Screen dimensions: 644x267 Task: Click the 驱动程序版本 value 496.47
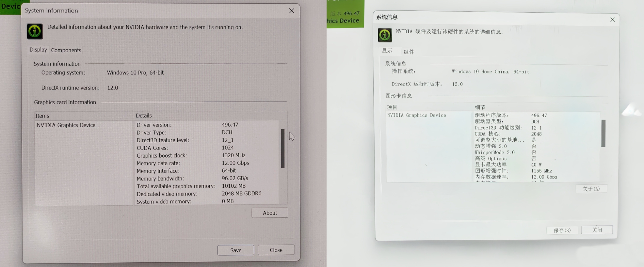pyautogui.click(x=539, y=116)
